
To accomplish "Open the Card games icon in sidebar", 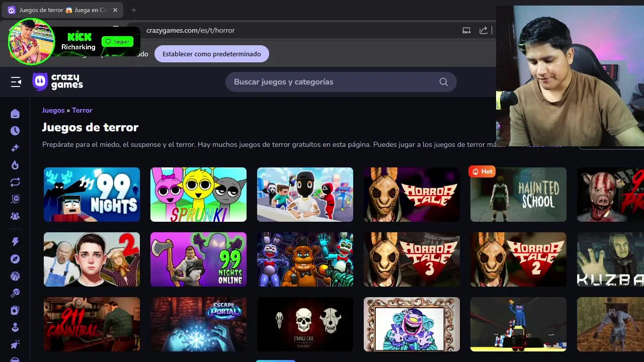I will pyautogui.click(x=15, y=310).
